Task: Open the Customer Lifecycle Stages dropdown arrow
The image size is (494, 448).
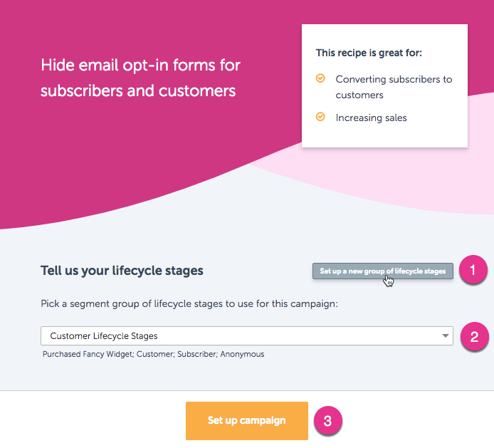Action: pos(445,335)
